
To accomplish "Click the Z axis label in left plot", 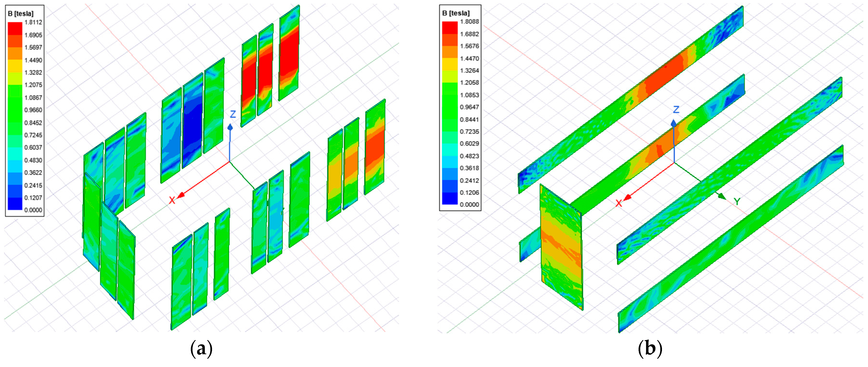I will 233,115.
